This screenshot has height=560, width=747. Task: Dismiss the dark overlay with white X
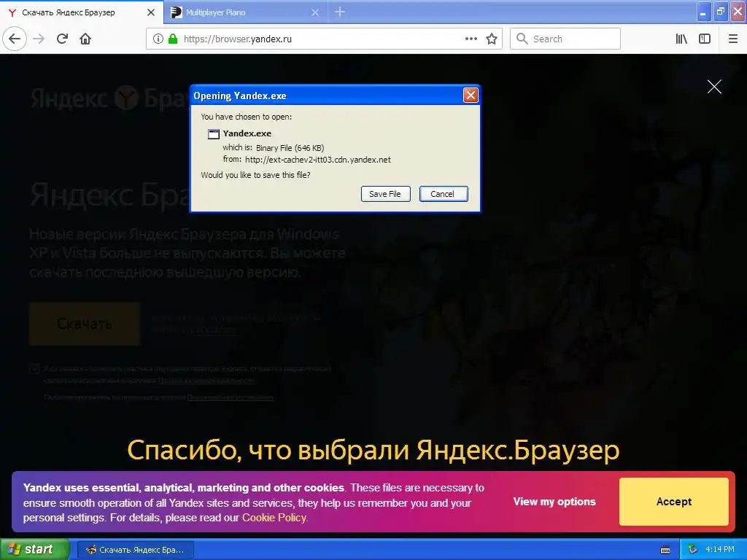714,87
